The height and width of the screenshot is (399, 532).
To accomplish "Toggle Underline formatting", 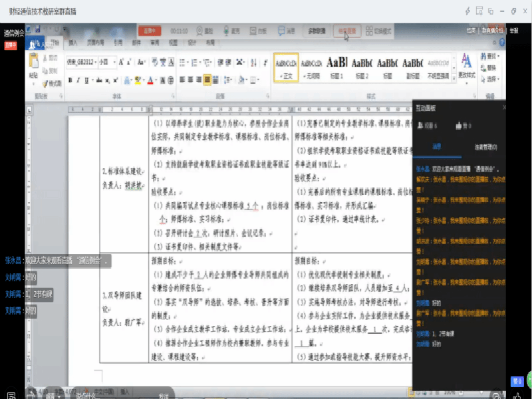I will coord(86,80).
